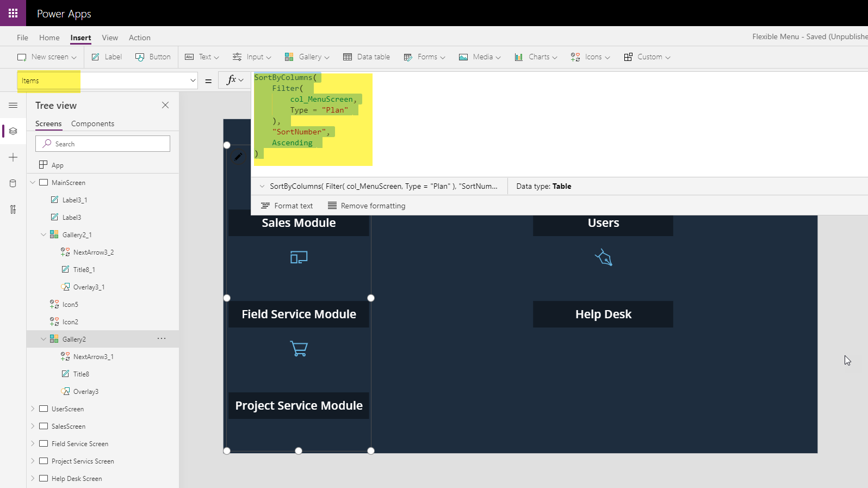
Task: Select NextArrow3_2 in the tree
Action: click(x=94, y=252)
